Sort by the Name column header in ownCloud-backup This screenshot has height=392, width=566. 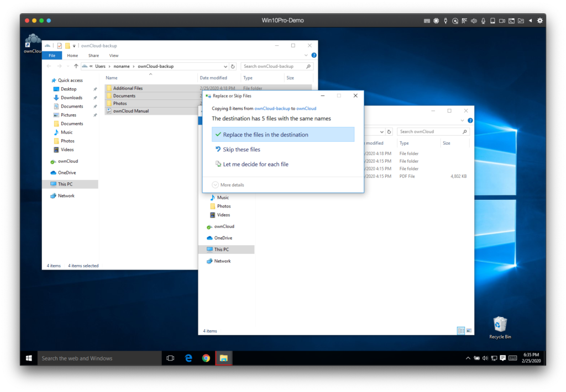point(112,78)
